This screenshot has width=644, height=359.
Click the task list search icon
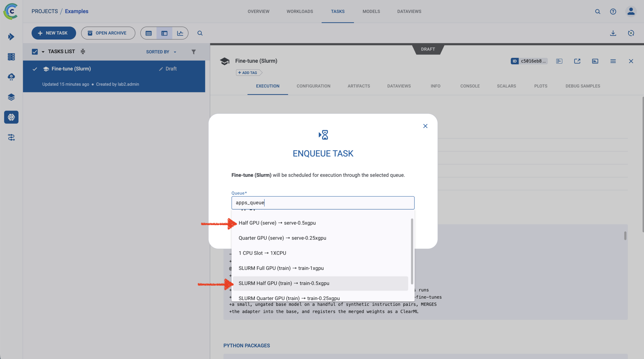pyautogui.click(x=200, y=33)
